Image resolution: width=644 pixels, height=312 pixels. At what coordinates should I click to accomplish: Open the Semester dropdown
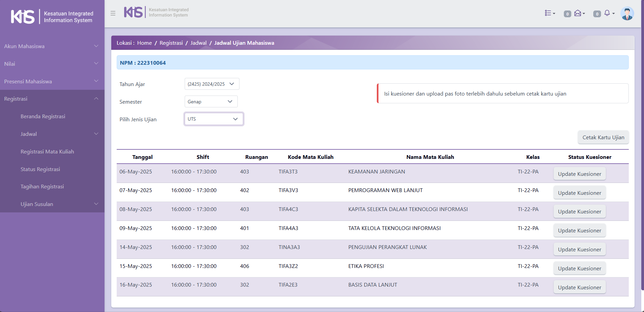coord(211,102)
